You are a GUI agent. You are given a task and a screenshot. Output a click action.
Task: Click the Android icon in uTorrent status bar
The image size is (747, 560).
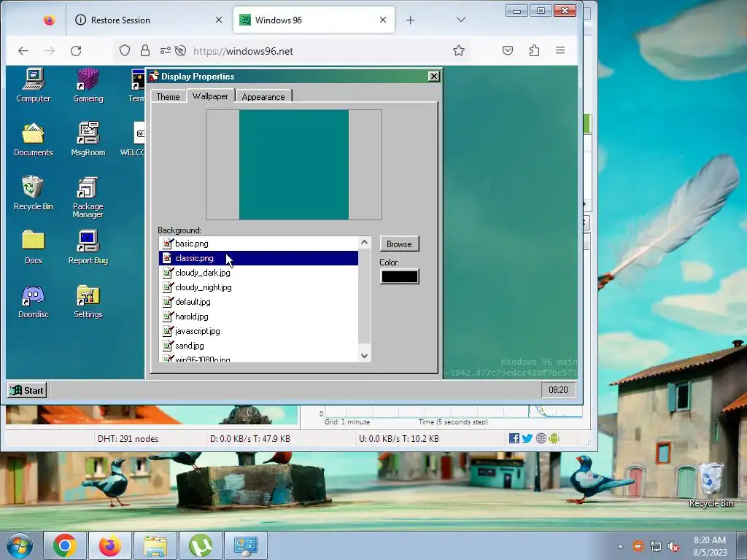point(554,438)
